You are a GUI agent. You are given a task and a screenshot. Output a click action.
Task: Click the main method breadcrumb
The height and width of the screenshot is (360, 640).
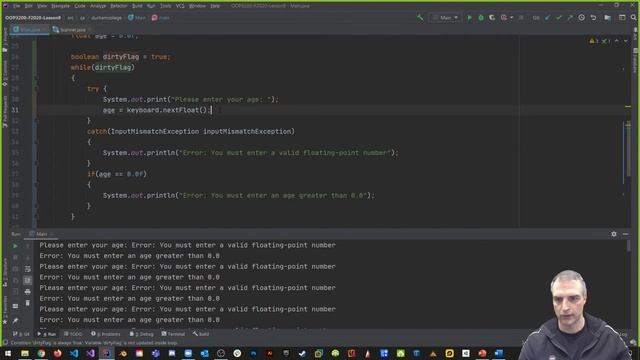click(161, 18)
